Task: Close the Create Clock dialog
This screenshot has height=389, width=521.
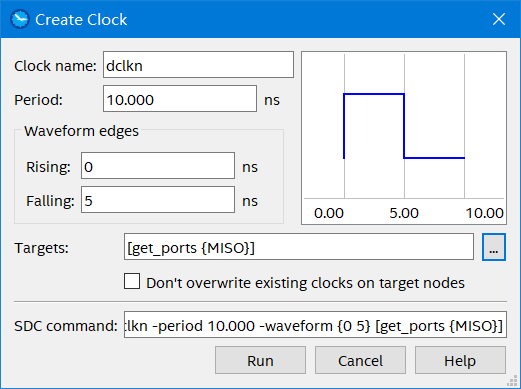Action: (499, 19)
